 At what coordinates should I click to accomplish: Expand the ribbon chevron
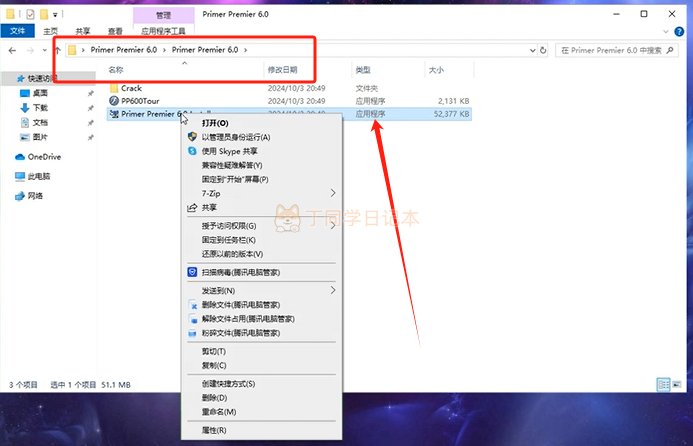(666, 31)
